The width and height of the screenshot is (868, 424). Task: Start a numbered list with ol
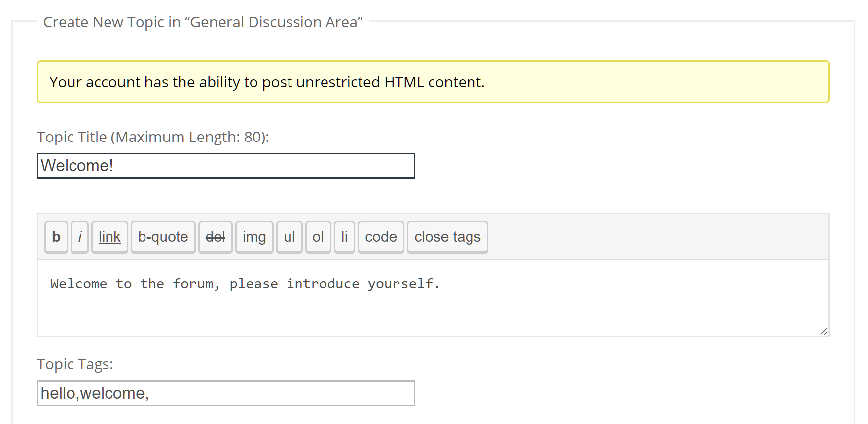click(318, 237)
